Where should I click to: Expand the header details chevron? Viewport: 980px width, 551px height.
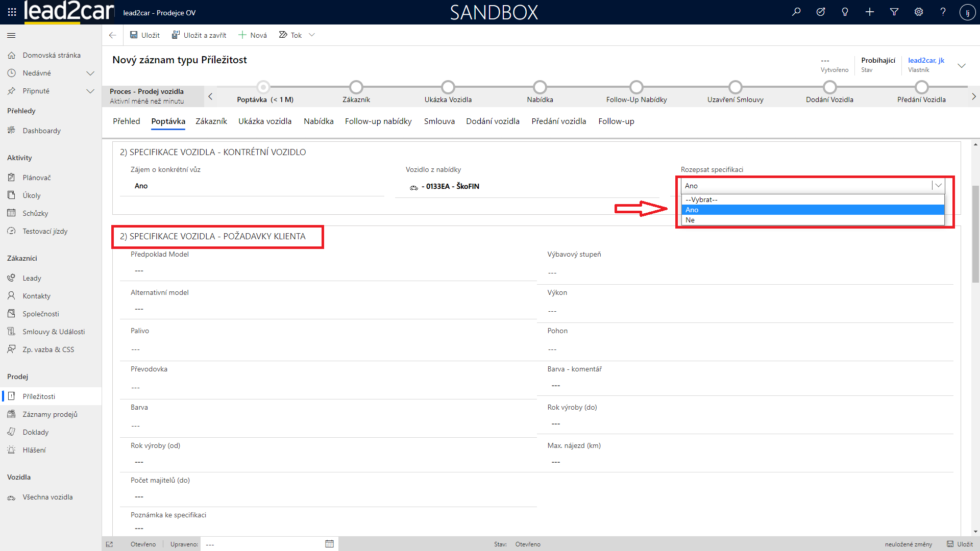coord(962,65)
